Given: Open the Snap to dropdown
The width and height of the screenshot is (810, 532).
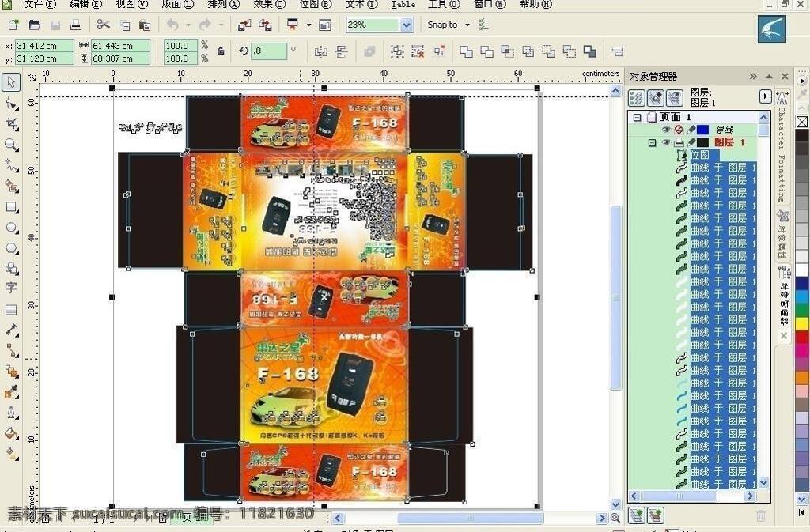Looking at the screenshot, I should 467,25.
